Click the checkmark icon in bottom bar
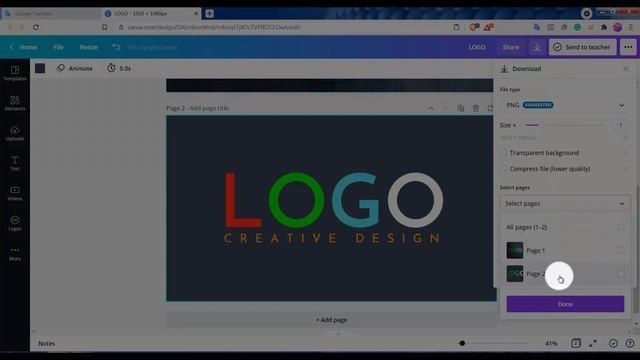 tap(613, 343)
